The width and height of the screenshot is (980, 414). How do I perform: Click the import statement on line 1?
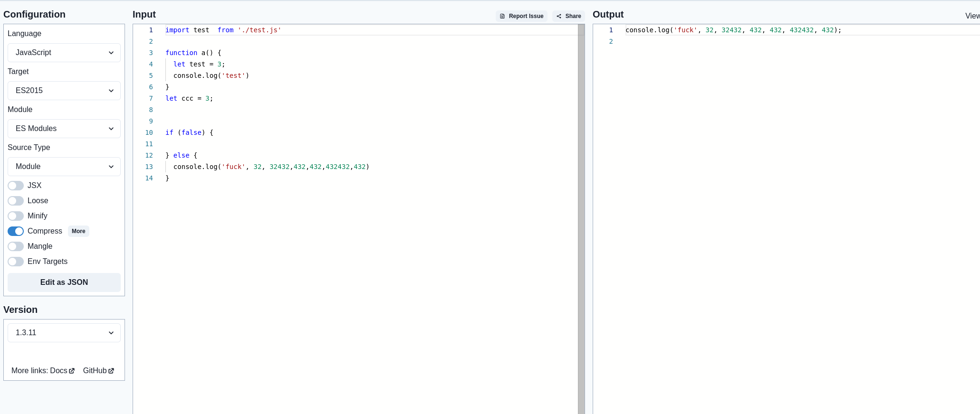click(223, 30)
